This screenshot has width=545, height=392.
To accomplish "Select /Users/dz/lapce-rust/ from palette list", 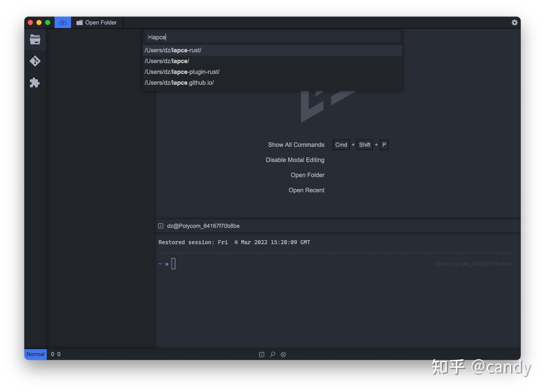I will pyautogui.click(x=173, y=50).
